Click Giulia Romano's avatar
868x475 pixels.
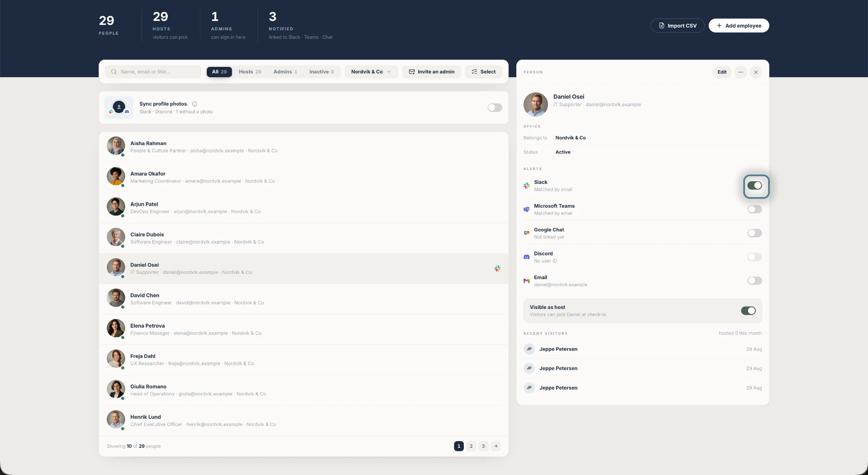(x=116, y=389)
